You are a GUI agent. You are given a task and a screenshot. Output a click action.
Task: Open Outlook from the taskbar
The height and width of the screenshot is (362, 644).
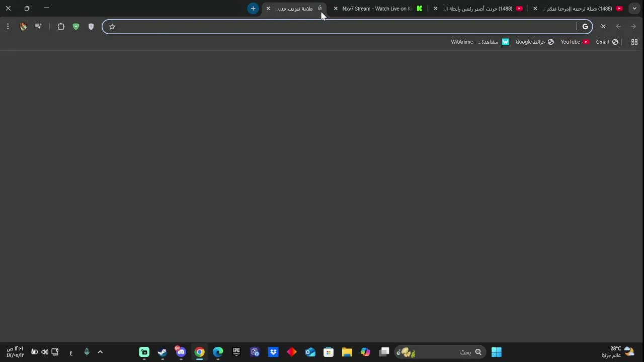coord(310,352)
